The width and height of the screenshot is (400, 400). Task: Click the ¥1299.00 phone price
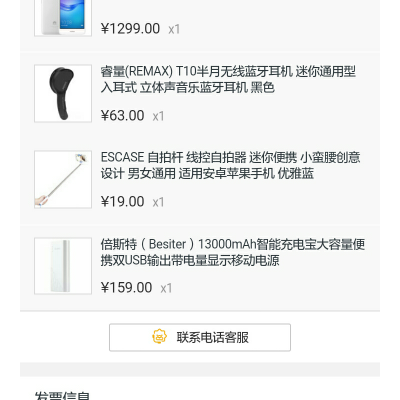[x=130, y=29]
